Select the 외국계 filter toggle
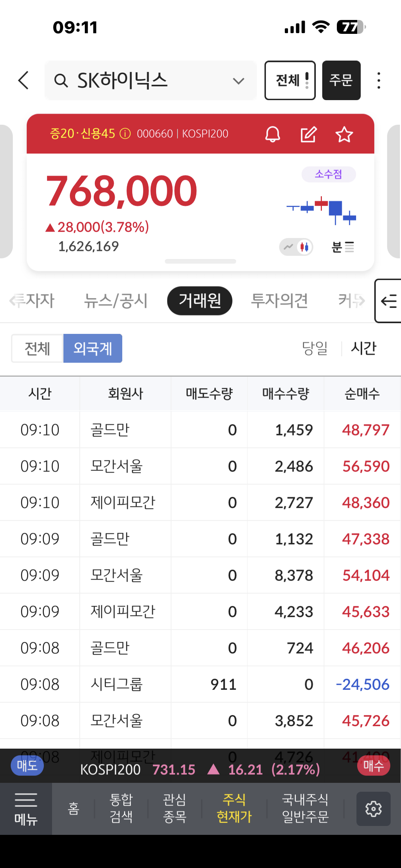Viewport: 401px width, 868px height. (93, 348)
